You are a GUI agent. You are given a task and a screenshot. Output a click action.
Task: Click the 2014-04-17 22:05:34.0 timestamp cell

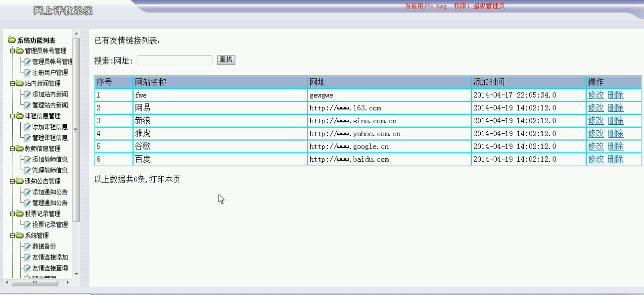(528, 95)
